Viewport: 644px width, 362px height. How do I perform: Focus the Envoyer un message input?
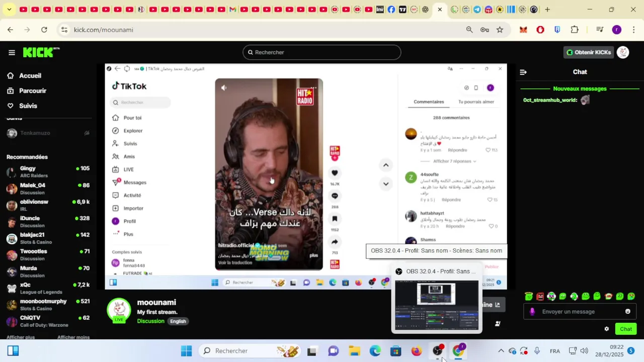(581, 312)
